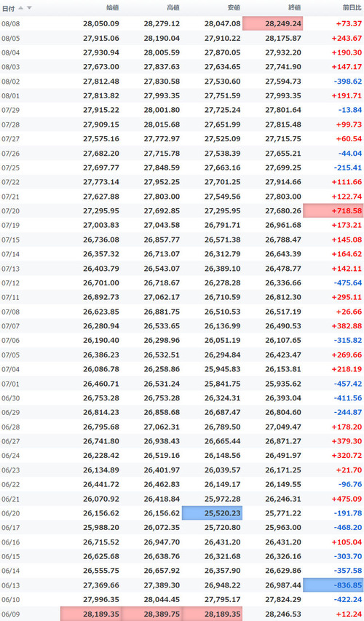
Task: Click blue-highlighted change value -836.85
Action: point(333,585)
